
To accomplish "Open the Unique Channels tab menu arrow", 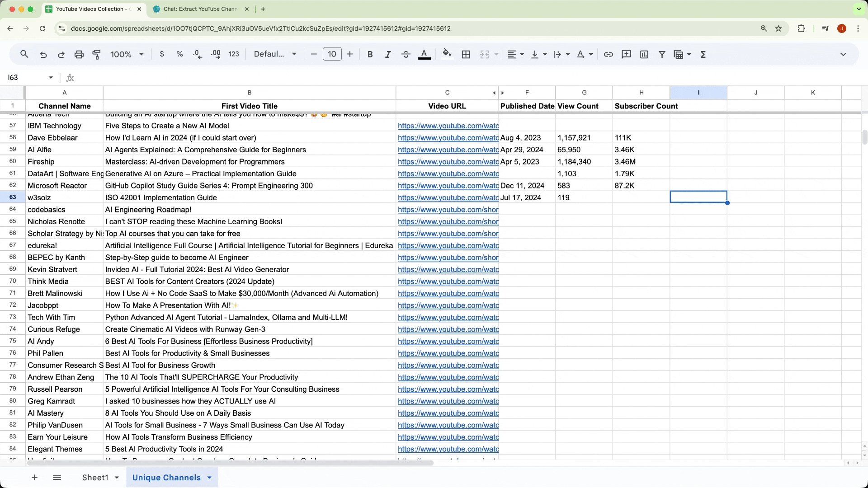I will 209,478.
